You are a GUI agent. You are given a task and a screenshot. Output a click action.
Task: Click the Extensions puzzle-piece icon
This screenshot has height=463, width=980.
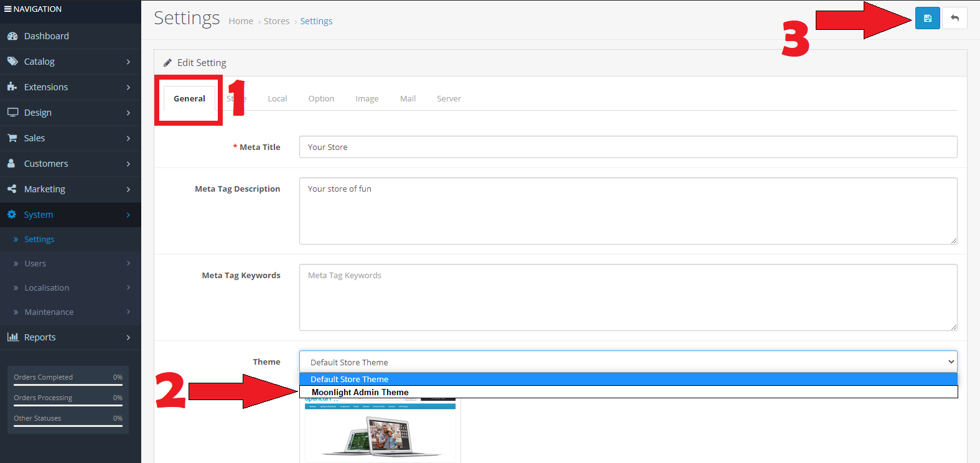tap(12, 87)
